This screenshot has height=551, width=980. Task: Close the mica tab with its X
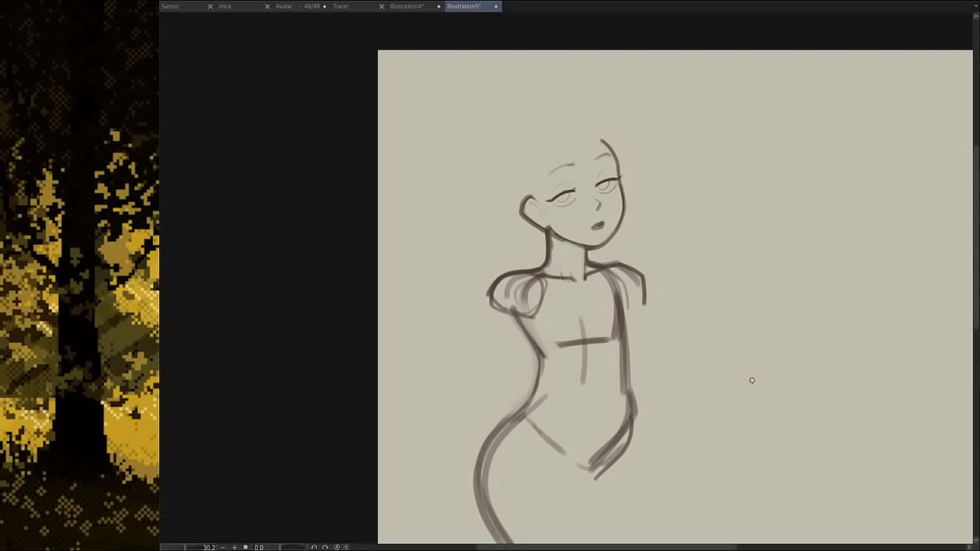click(x=267, y=6)
